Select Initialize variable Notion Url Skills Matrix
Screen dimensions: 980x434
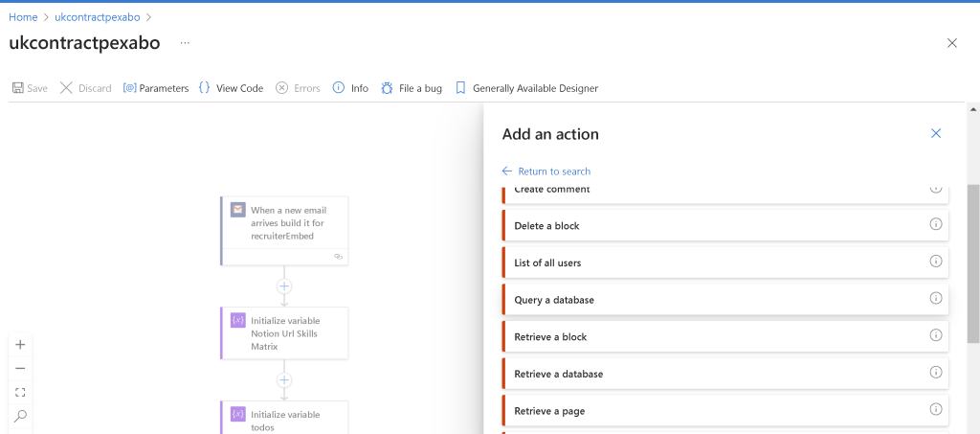(284, 332)
